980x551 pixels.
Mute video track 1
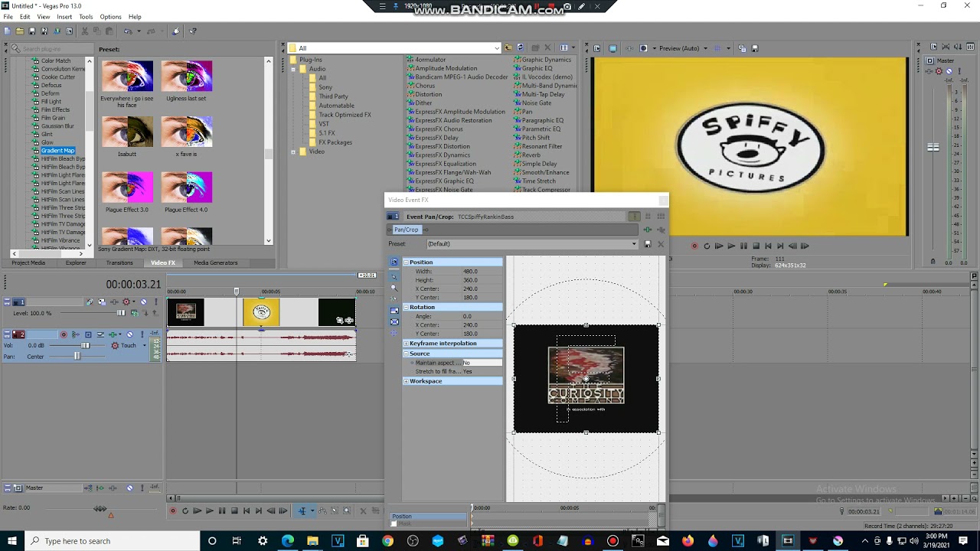click(x=143, y=302)
